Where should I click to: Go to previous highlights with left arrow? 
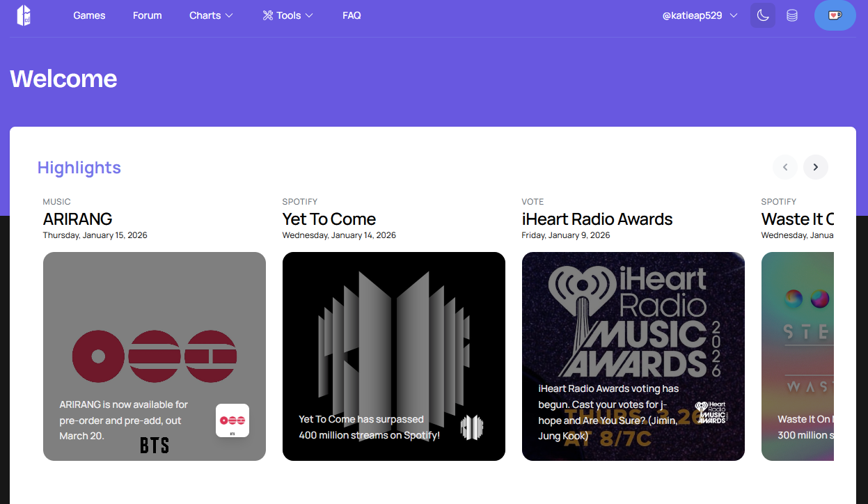point(785,167)
